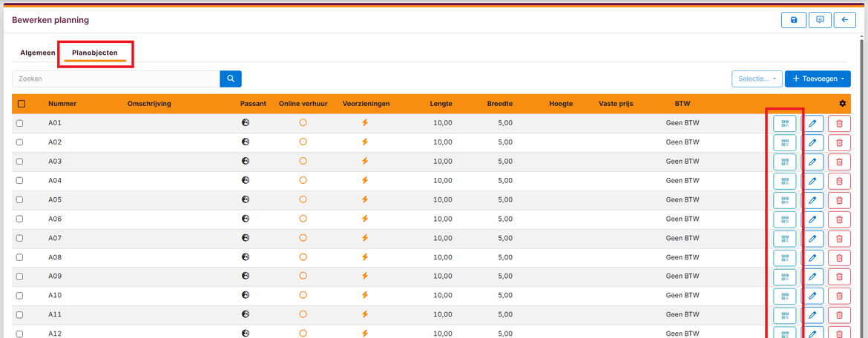
Task: Edit row A04 with pencil icon
Action: coord(812,181)
